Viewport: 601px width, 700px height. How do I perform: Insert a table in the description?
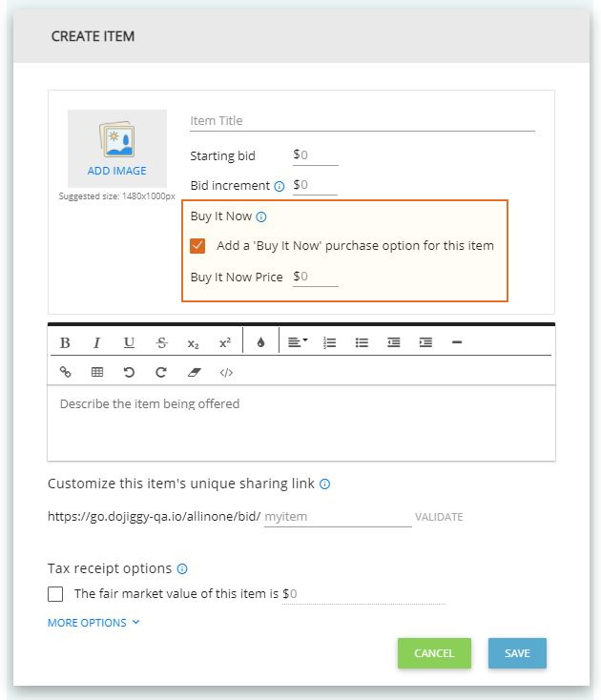[x=97, y=371]
